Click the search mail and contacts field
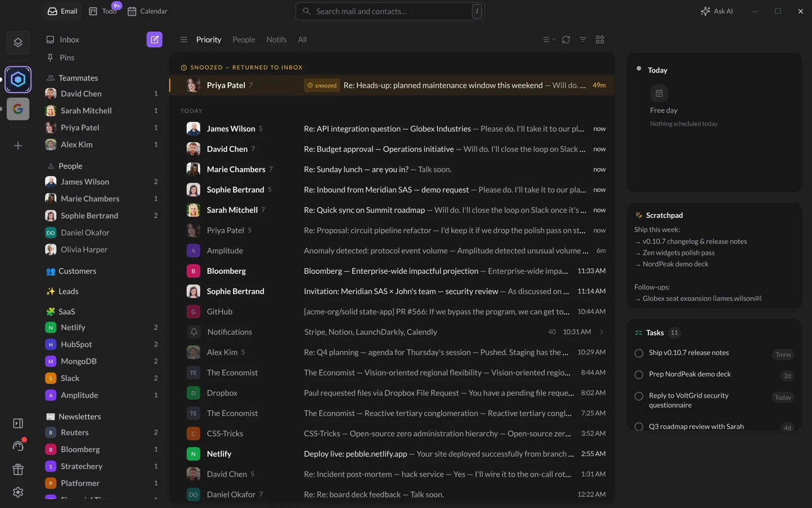 pyautogui.click(x=390, y=11)
